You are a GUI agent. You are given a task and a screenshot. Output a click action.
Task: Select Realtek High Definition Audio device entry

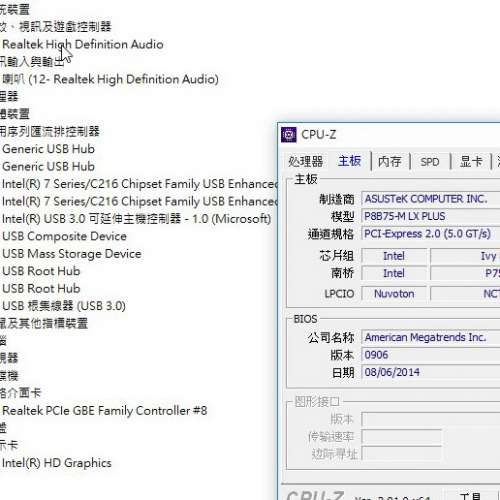pyautogui.click(x=83, y=44)
